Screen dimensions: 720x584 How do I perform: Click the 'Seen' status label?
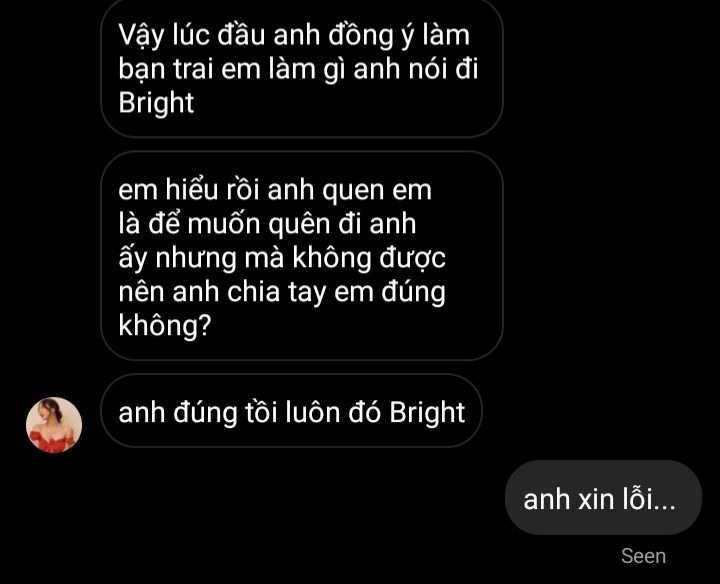click(x=643, y=556)
